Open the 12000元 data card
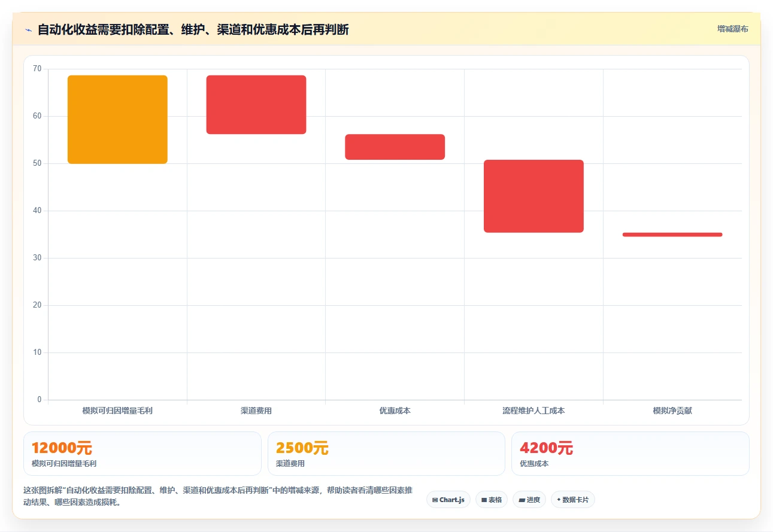773x532 pixels. pos(143,454)
